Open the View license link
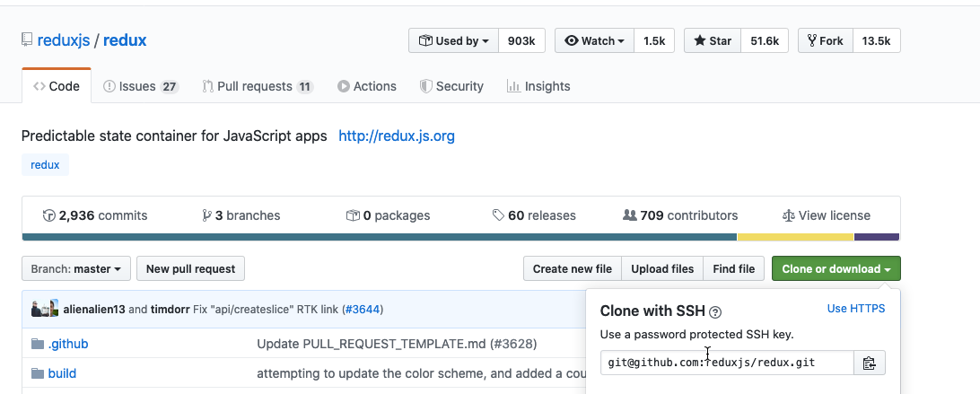The height and width of the screenshot is (394, 980). coord(827,215)
